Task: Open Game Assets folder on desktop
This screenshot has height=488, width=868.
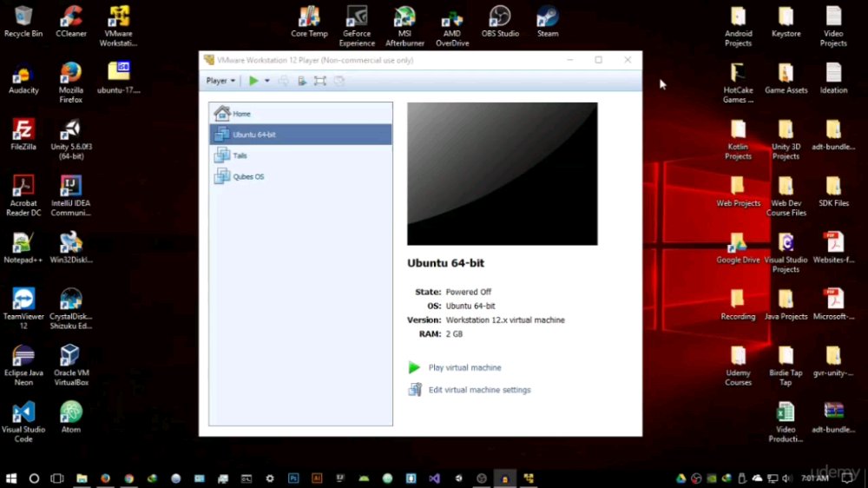Action: pyautogui.click(x=786, y=79)
